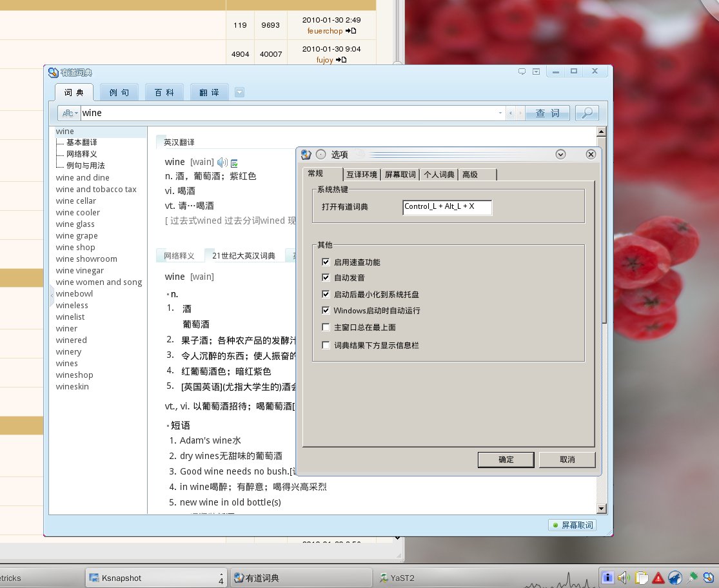This screenshot has height=588, width=719.
Task: Click the blue wolf tray icon
Action: (675, 578)
